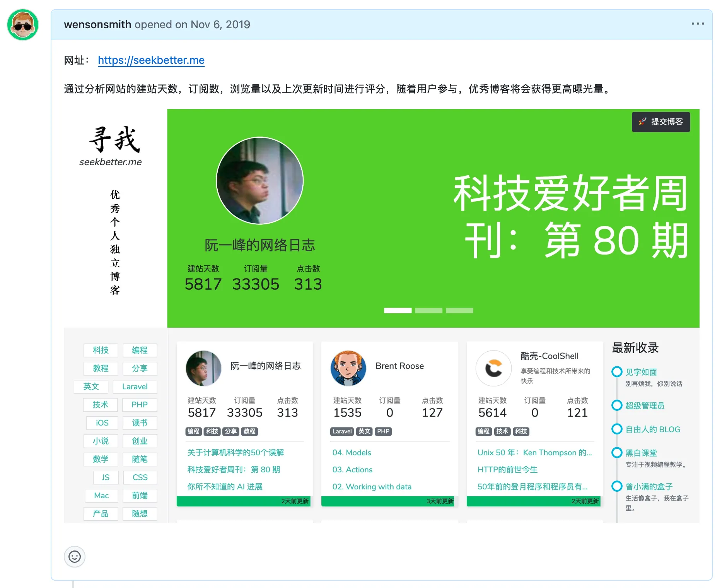Viewport: 727px width, 588px height.
Task: Pick the 创业 sidebar tag
Action: coord(140,441)
